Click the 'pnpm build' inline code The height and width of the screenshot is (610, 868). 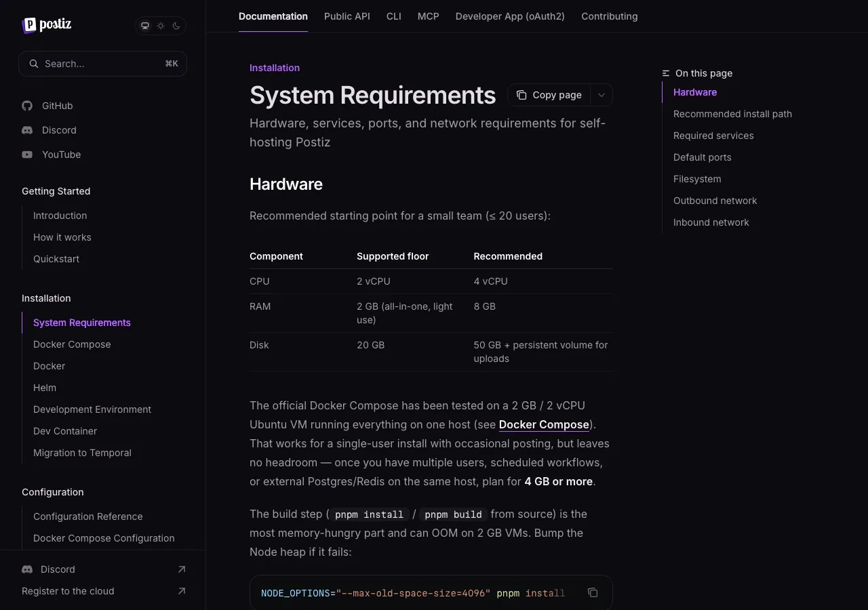pyautogui.click(x=454, y=514)
